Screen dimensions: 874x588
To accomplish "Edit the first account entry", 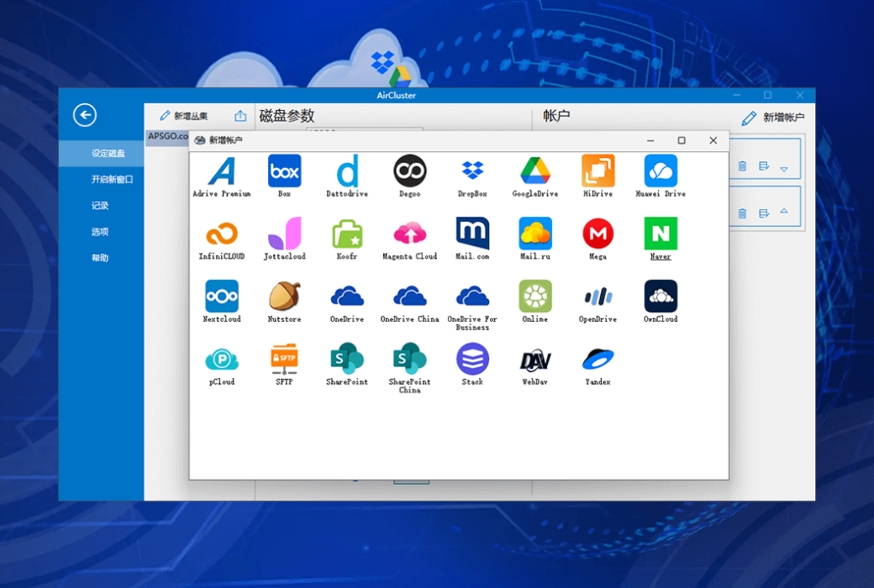I will (x=764, y=166).
